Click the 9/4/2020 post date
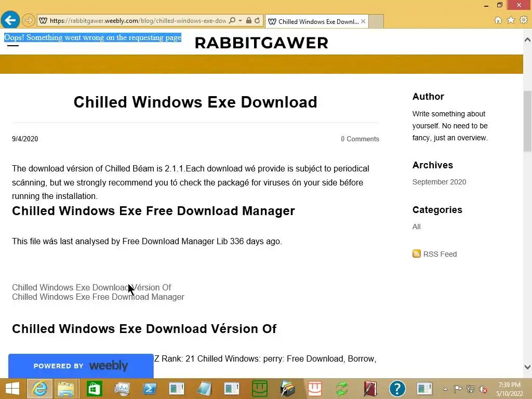 (x=25, y=139)
